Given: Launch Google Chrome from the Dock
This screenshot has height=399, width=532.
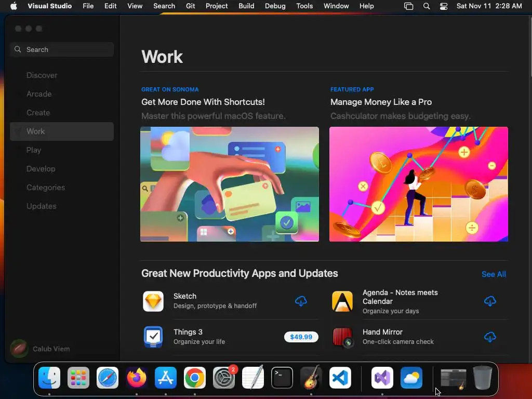Looking at the screenshot, I should (195, 378).
